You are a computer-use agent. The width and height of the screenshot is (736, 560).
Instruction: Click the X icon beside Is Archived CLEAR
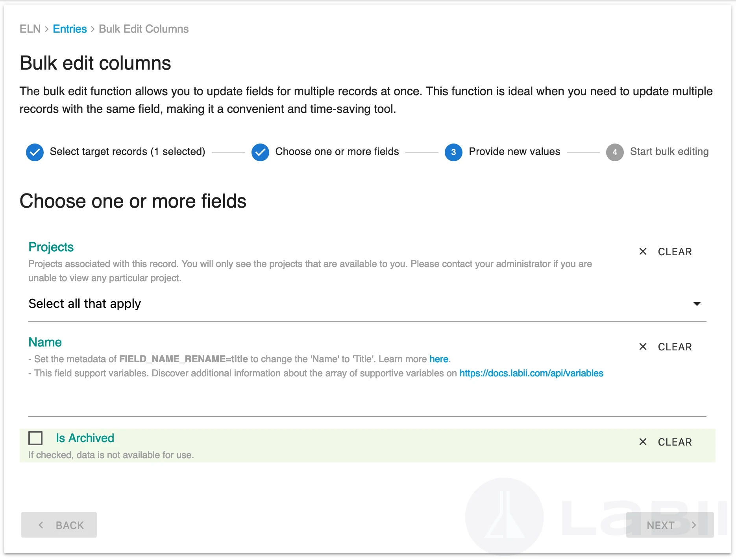click(x=643, y=442)
